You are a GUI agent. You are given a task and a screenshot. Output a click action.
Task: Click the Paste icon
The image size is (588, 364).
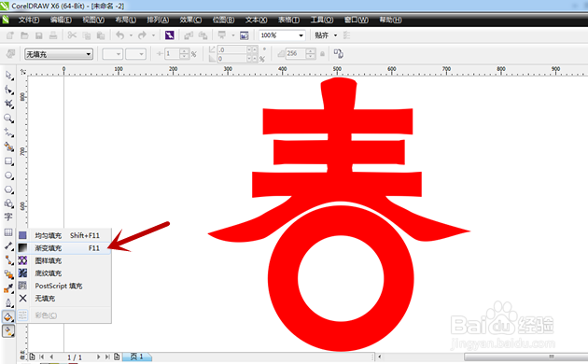point(101,35)
